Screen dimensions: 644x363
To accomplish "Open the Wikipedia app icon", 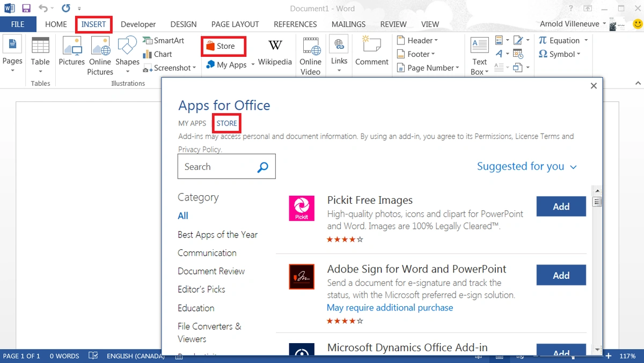I will tap(275, 51).
